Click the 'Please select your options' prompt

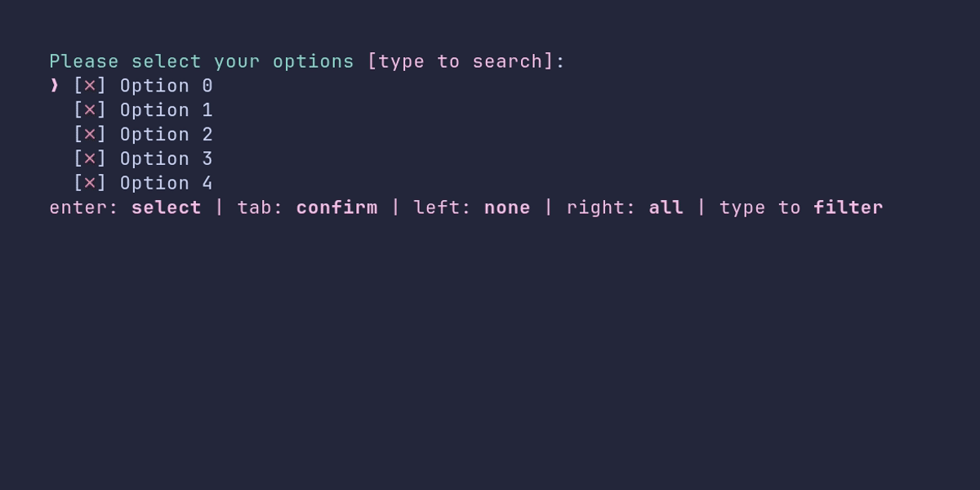[x=202, y=62]
